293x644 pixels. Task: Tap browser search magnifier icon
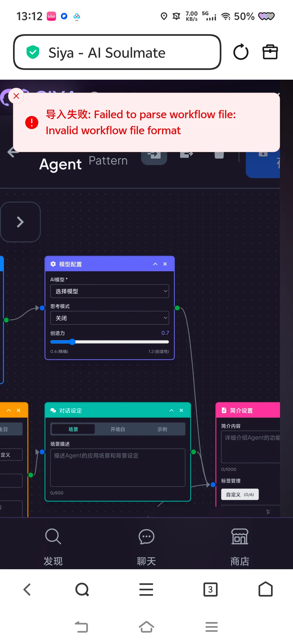point(82,589)
